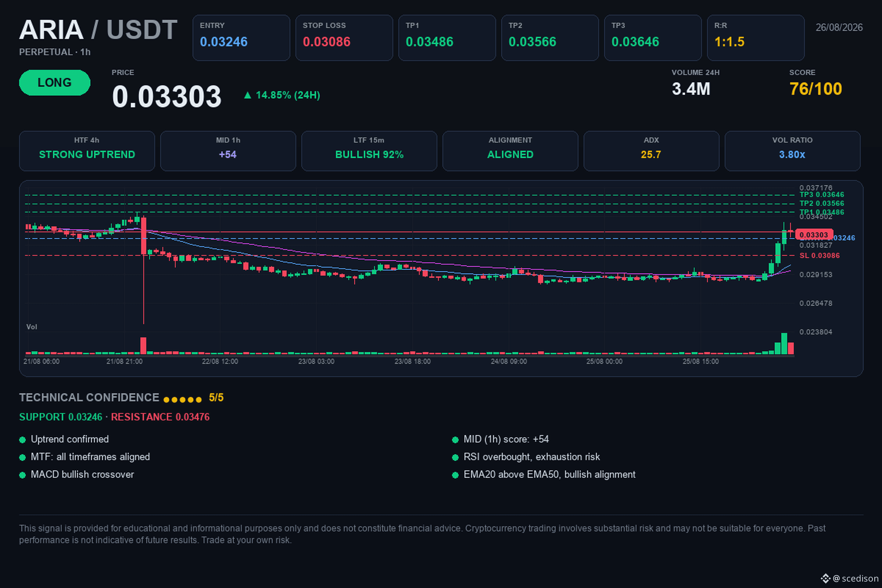Click the RESISTANCE 0.03476 text

point(160,417)
